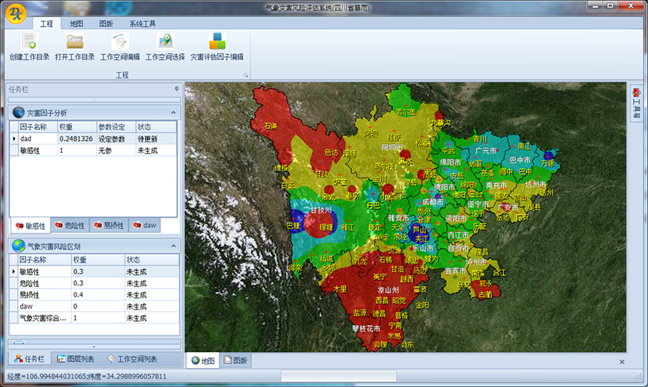Select the 敏感性 row in risk table
Viewport: 648px width, 387px height.
click(94, 272)
